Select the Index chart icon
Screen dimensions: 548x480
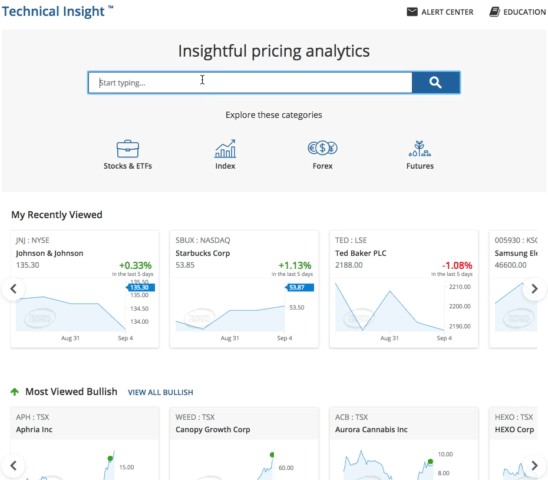coord(225,149)
